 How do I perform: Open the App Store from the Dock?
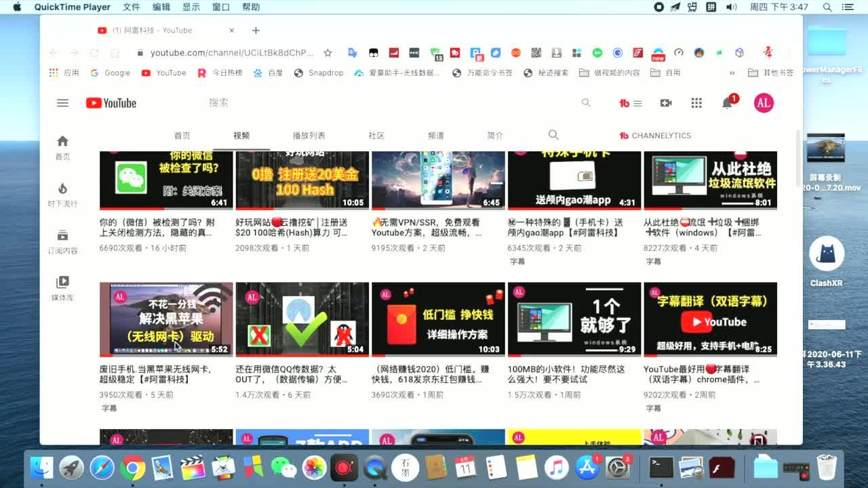coord(587,467)
